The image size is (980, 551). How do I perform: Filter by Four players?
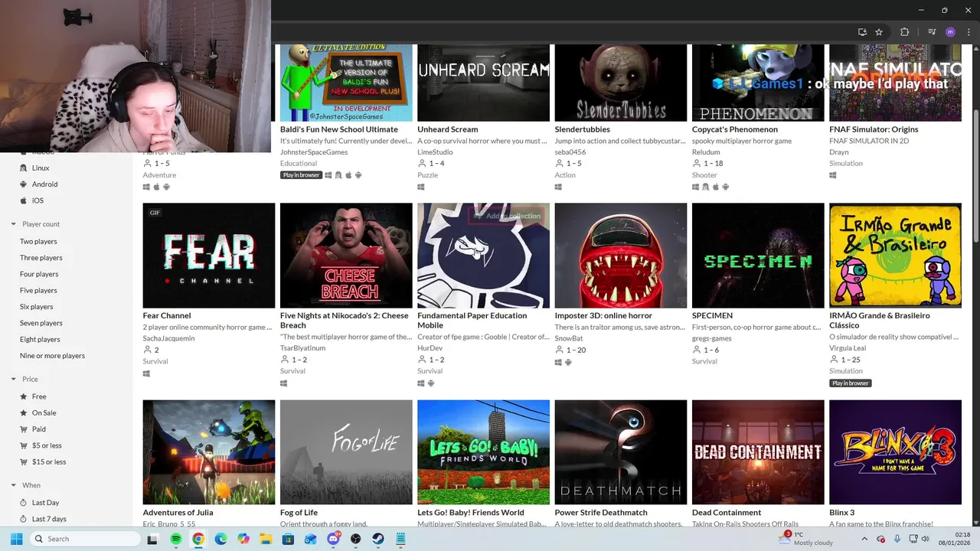(x=39, y=274)
